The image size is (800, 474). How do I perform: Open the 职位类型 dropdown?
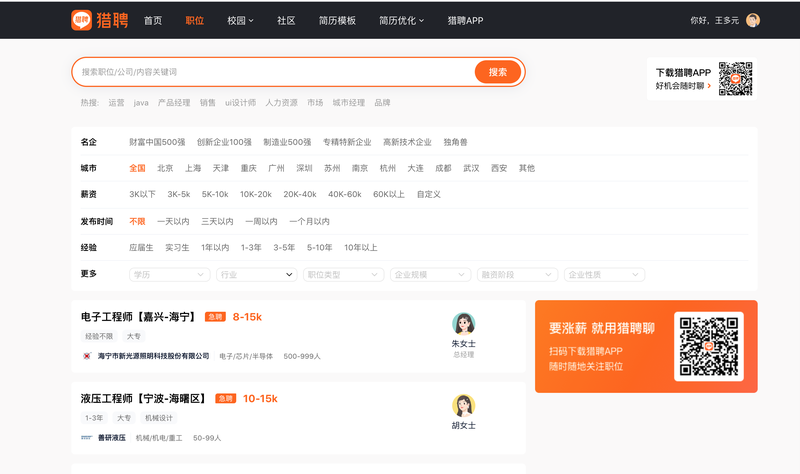tap(343, 275)
